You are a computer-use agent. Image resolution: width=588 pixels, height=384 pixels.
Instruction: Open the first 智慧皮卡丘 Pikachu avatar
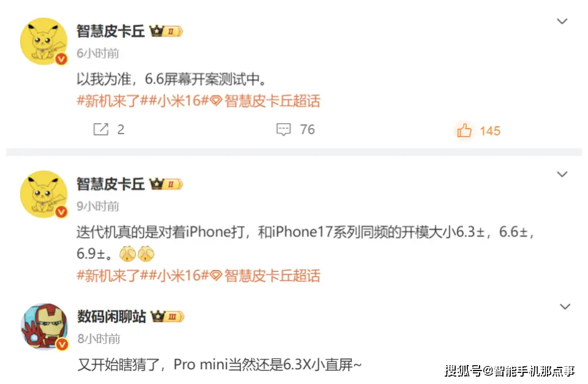coord(43,41)
